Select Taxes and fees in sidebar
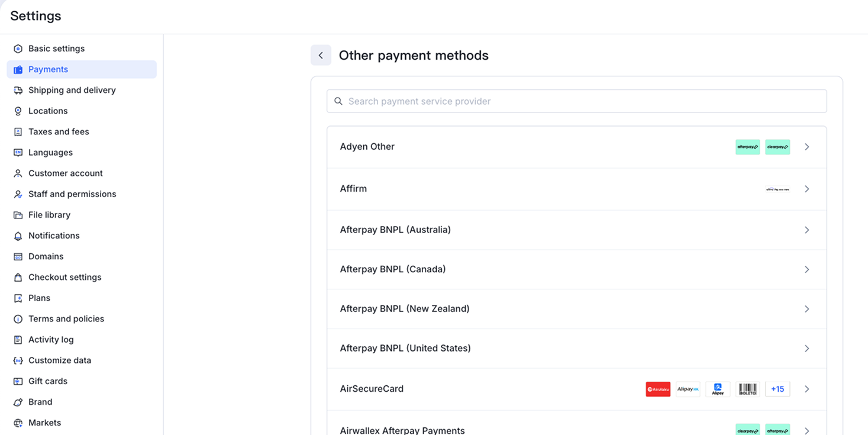The image size is (868, 435). (59, 132)
